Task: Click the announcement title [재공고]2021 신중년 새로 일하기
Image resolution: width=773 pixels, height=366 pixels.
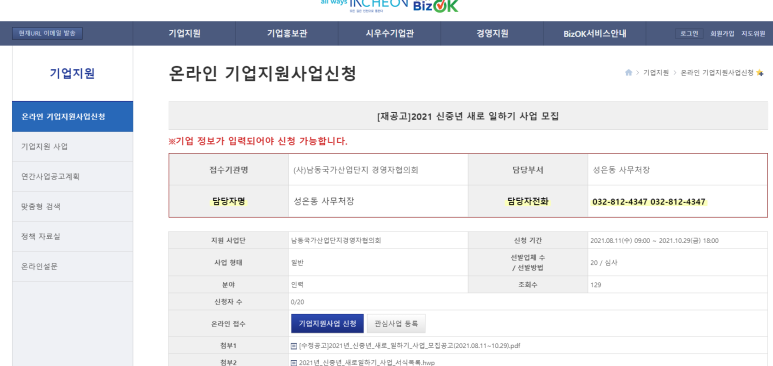Action: [x=468, y=117]
